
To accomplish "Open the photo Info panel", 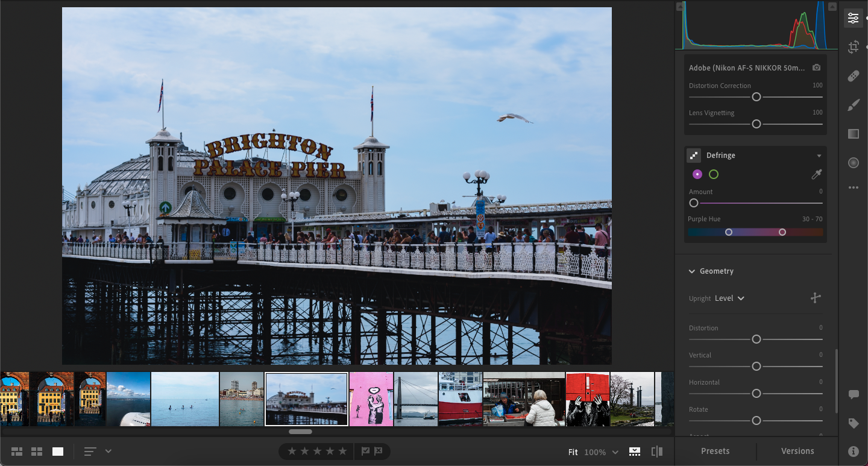I will [x=854, y=451].
